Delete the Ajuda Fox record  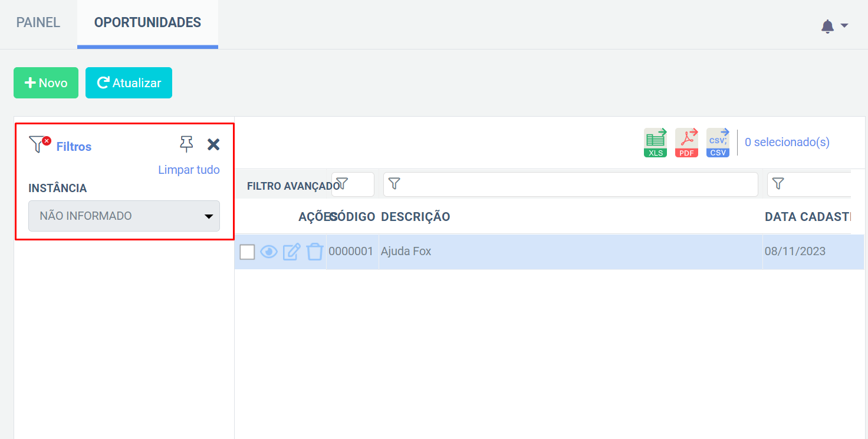click(x=315, y=252)
